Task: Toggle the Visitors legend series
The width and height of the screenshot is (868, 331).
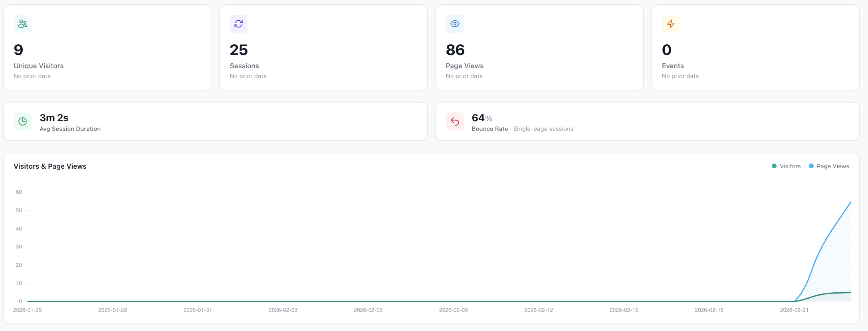Action: coord(786,166)
